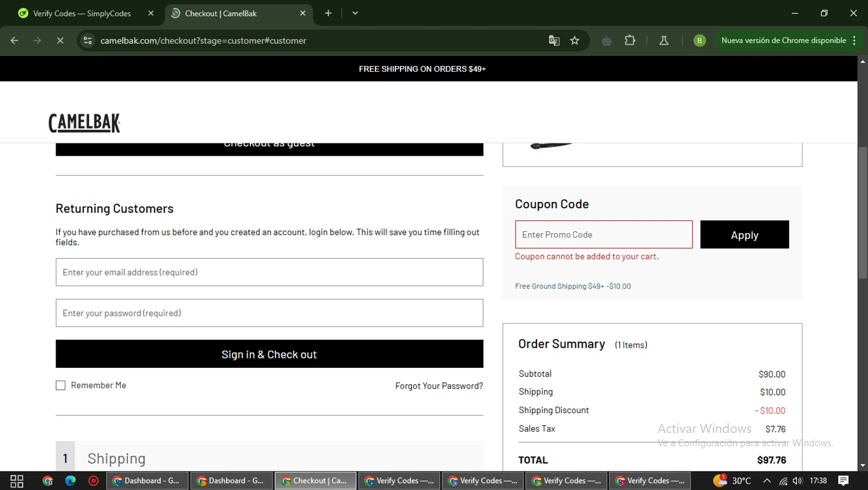Image resolution: width=868 pixels, height=490 pixels.
Task: Show hidden system tray icons
Action: 767,481
